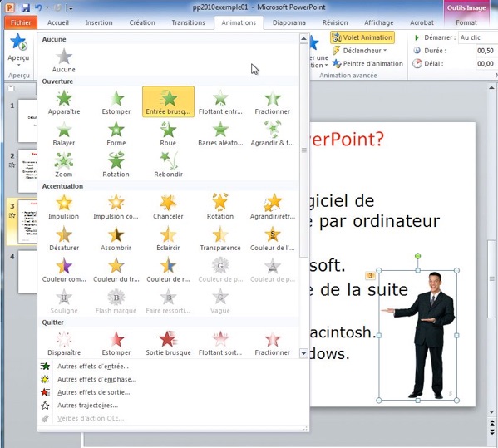Click the green rotation handle of the picture

coord(418,256)
